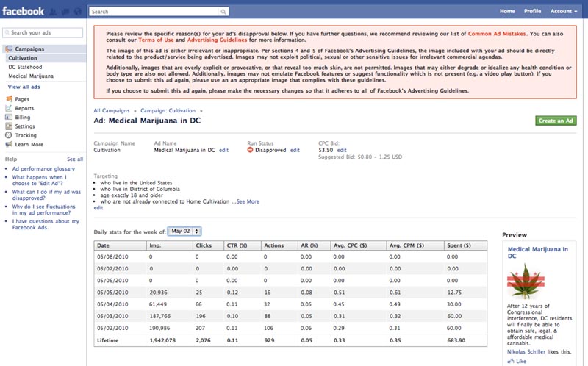Expand targeting with See More
The image size is (588, 366).
point(248,202)
